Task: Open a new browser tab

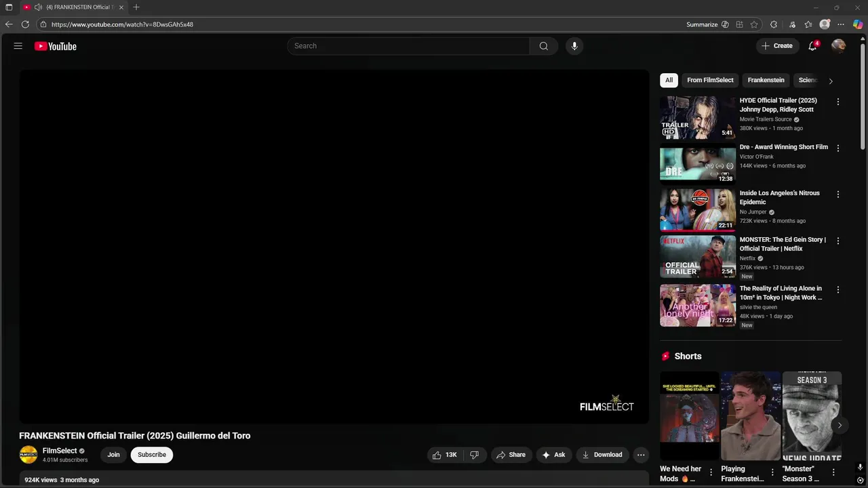Action: coord(136,7)
